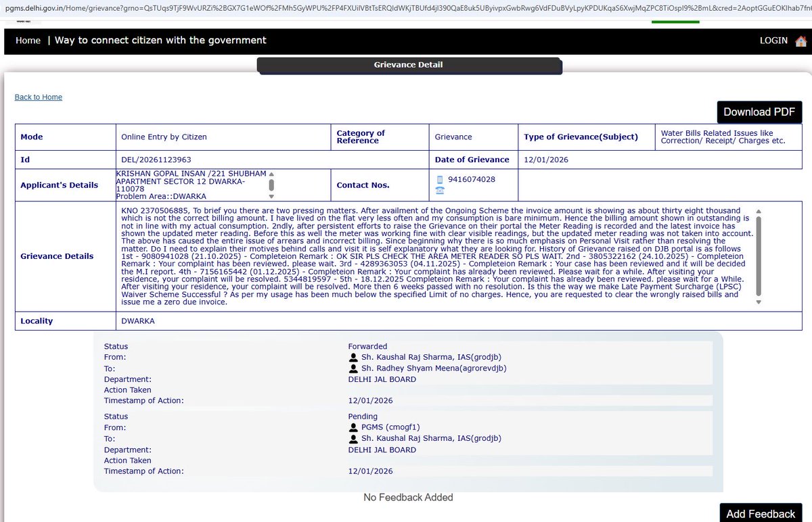Viewport: 812px width, 522px height.
Task: Click the applicant address text area
Action: [x=191, y=185]
